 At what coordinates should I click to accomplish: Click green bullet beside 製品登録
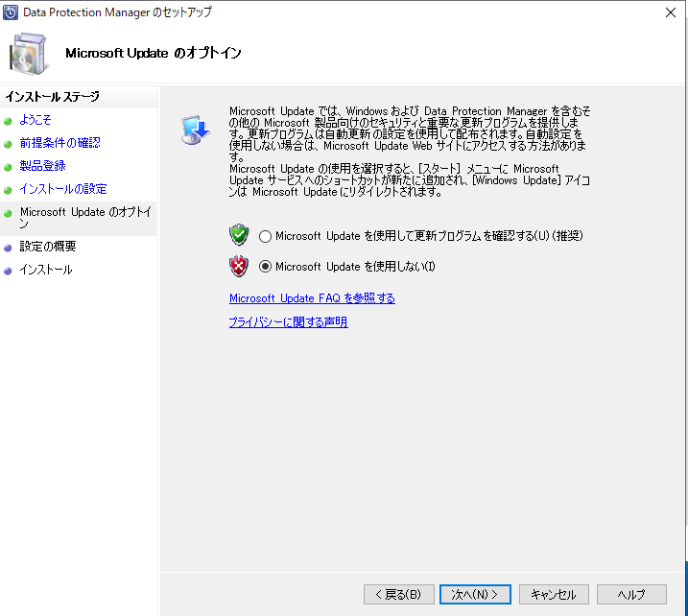(x=8, y=167)
